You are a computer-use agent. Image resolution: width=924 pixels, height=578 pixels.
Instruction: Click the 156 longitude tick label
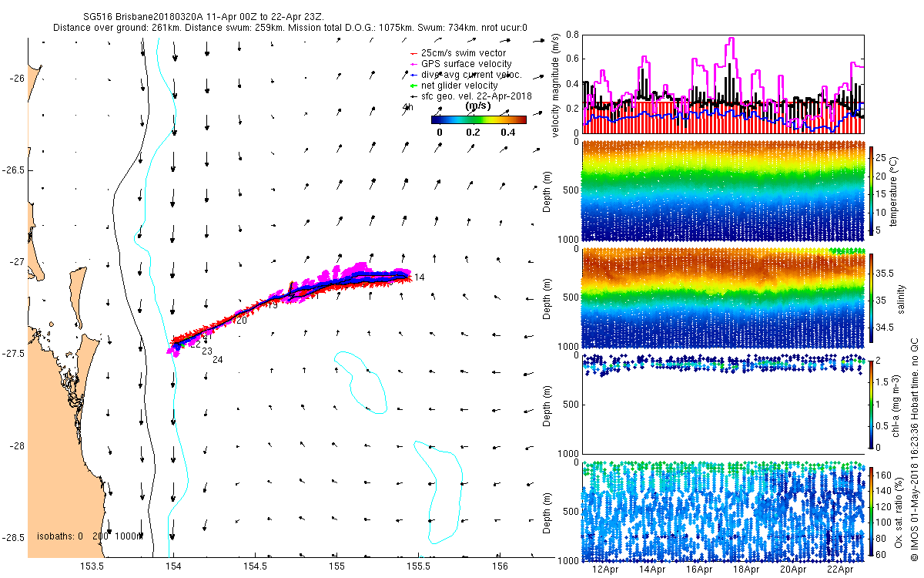(500, 566)
